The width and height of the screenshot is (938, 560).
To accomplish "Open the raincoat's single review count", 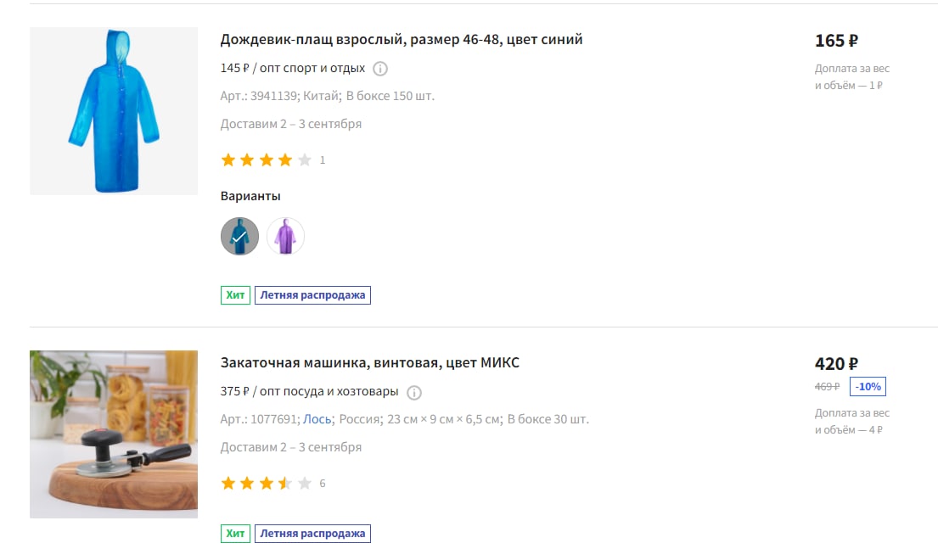I will [323, 160].
